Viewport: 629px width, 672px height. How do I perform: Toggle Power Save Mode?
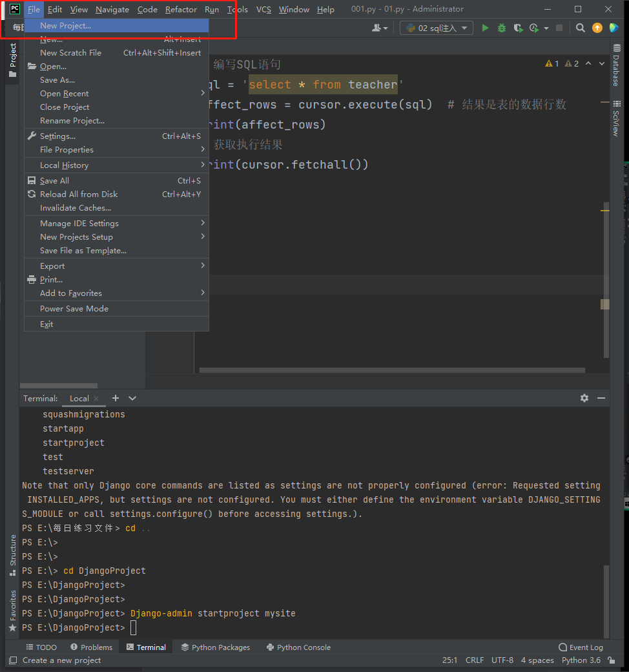[116, 309]
